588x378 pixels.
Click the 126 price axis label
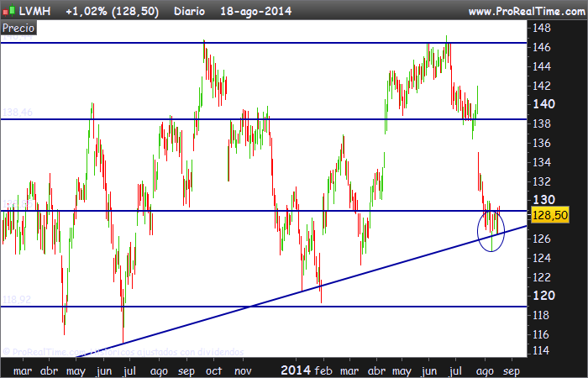[x=542, y=239]
